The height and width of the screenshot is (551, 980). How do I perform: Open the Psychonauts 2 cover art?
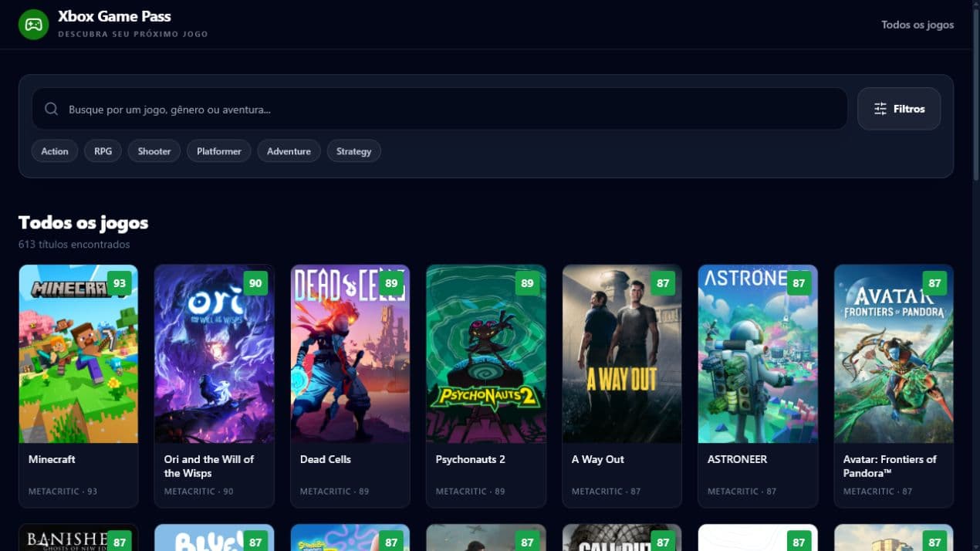(486, 354)
